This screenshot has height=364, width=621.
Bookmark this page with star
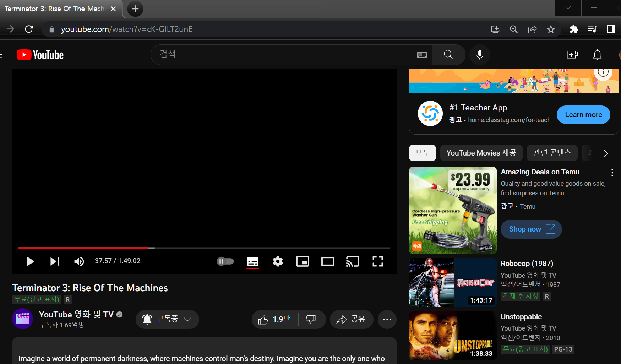(x=551, y=29)
